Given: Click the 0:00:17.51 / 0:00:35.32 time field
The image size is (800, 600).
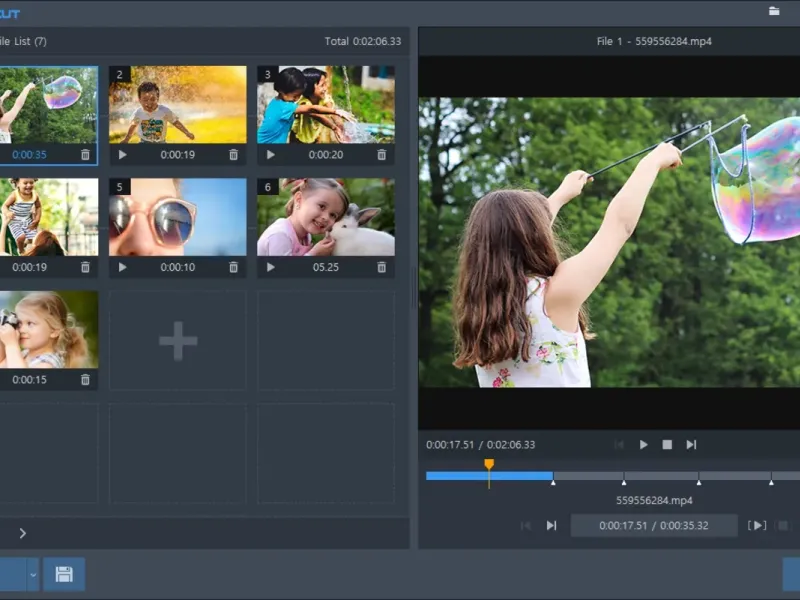Looking at the screenshot, I should pos(654,526).
